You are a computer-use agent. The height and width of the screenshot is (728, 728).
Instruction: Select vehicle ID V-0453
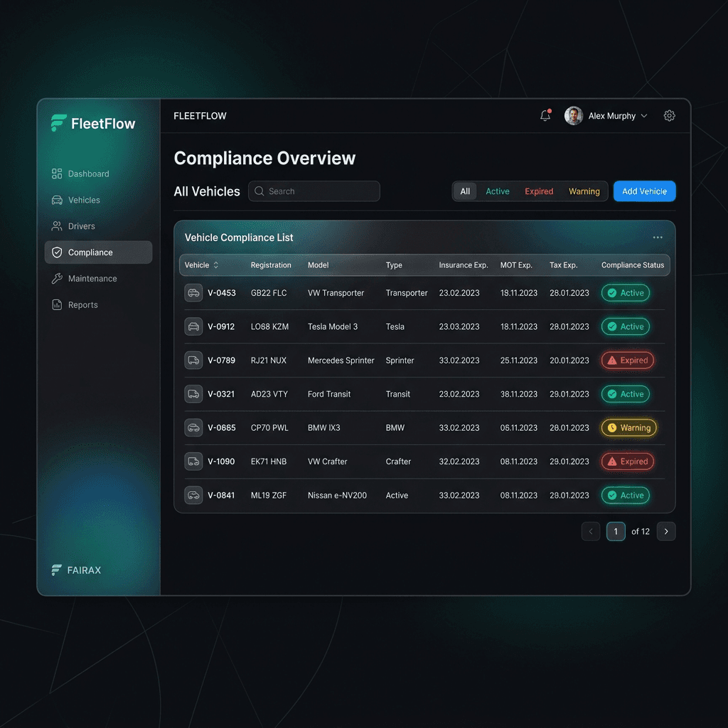point(222,293)
